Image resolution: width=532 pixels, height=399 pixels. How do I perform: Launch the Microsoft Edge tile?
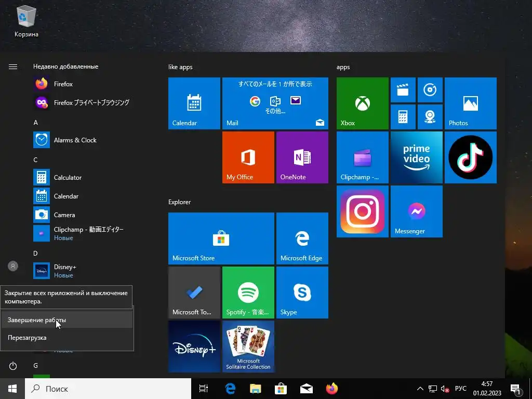click(302, 238)
